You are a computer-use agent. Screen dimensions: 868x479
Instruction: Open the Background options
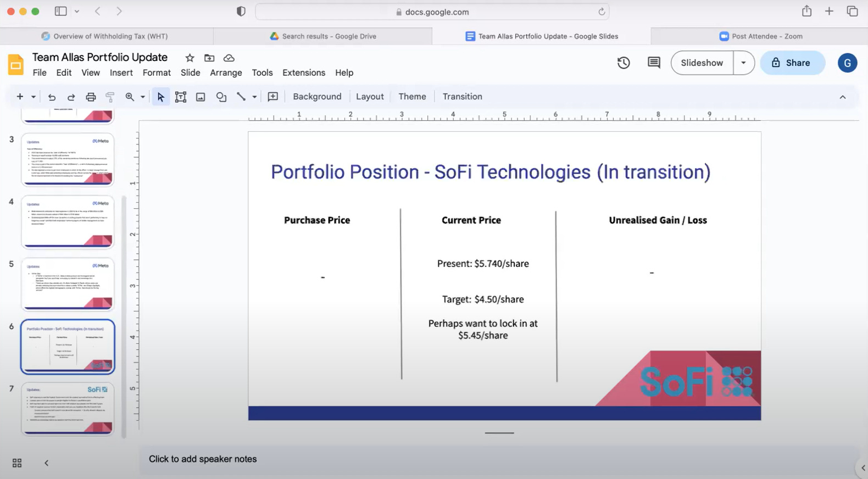click(x=317, y=97)
